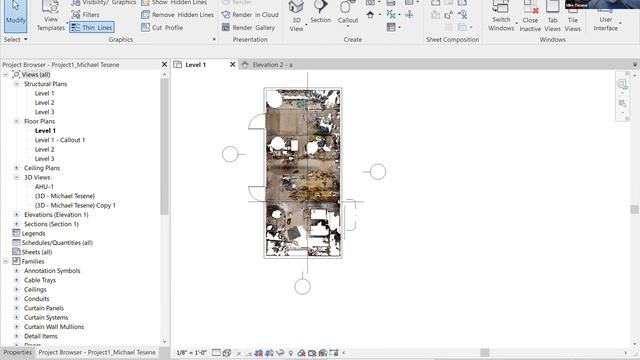Expand Elevations (Elevation 1) node
The width and height of the screenshot is (640, 360).
click(16, 215)
